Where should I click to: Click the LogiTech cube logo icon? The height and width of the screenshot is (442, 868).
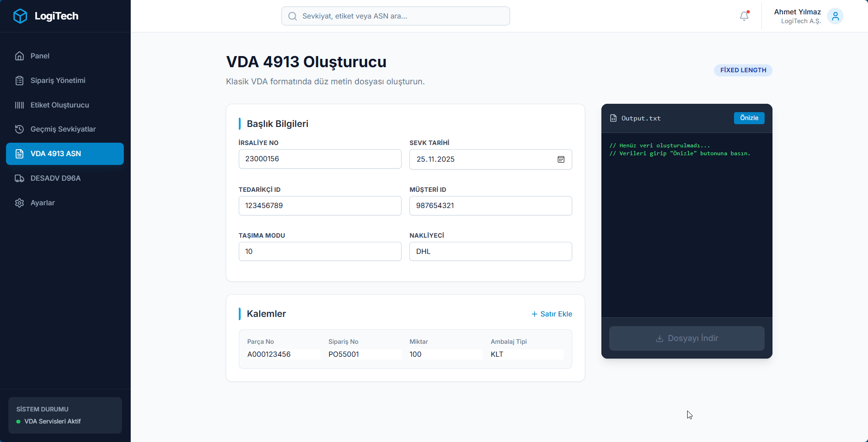(x=20, y=16)
